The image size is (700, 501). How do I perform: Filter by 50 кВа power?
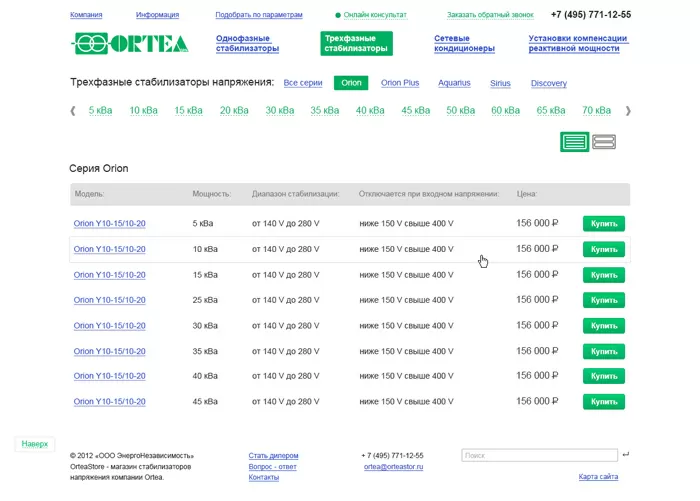461,110
